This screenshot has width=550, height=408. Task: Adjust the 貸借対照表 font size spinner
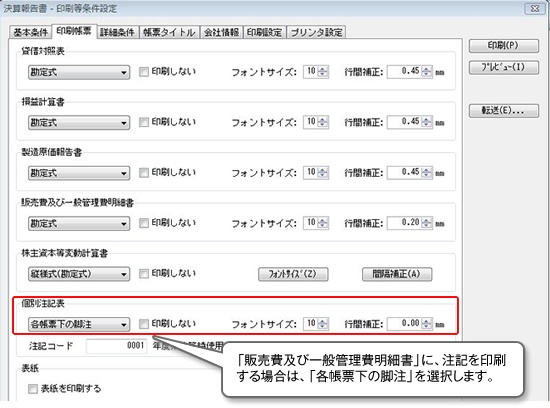point(323,72)
